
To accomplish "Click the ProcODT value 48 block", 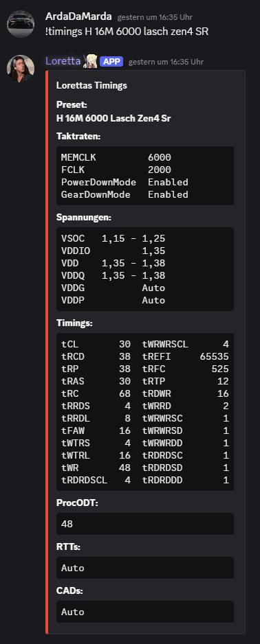I will pyautogui.click(x=145, y=524).
